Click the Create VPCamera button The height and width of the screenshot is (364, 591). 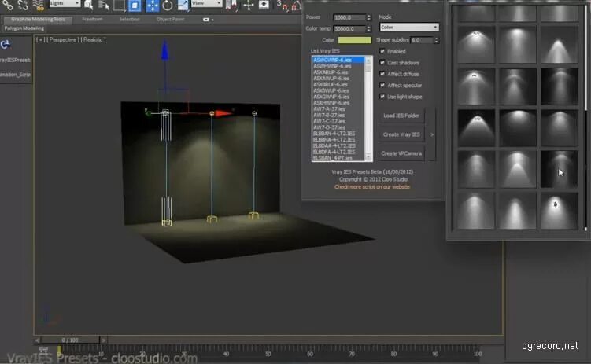[401, 153]
